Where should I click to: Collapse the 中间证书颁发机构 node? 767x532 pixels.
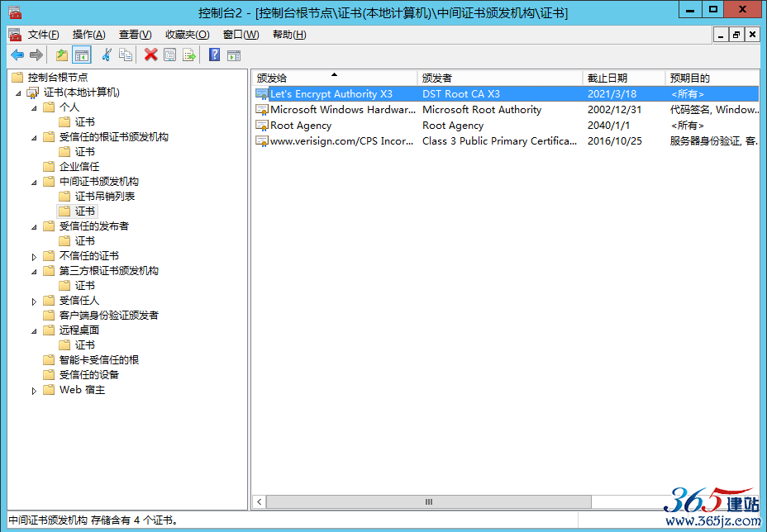34,183
